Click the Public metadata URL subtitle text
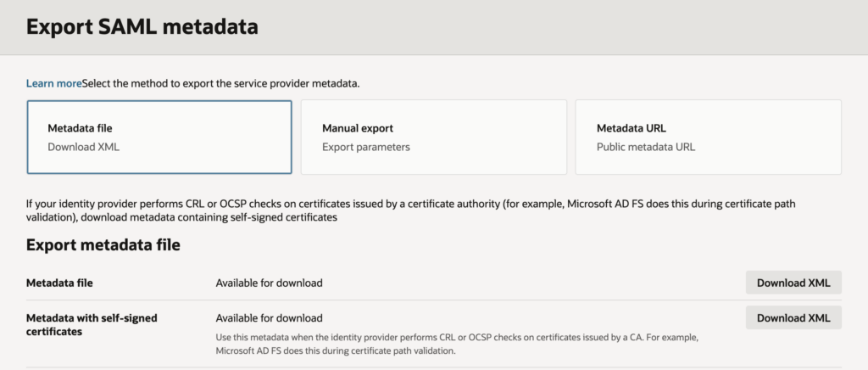This screenshot has height=370, width=868. 645,147
